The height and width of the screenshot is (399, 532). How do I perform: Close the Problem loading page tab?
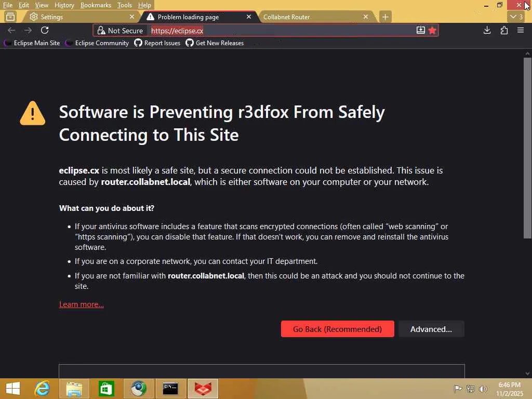click(249, 17)
